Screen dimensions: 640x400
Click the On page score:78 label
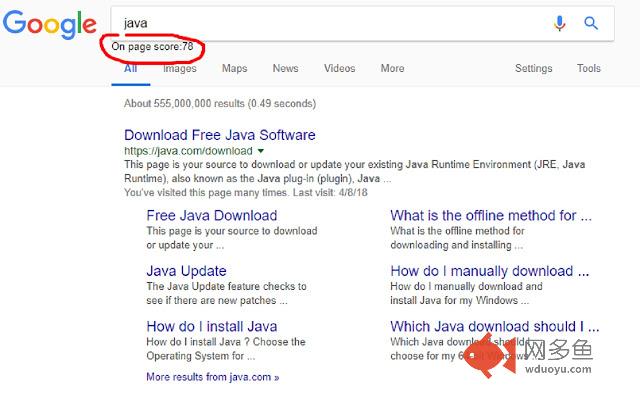152,47
